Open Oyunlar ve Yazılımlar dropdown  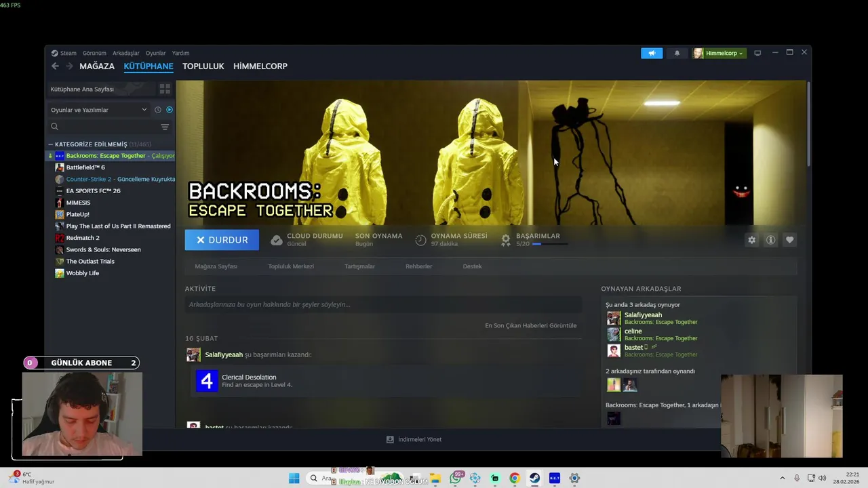[x=98, y=110]
